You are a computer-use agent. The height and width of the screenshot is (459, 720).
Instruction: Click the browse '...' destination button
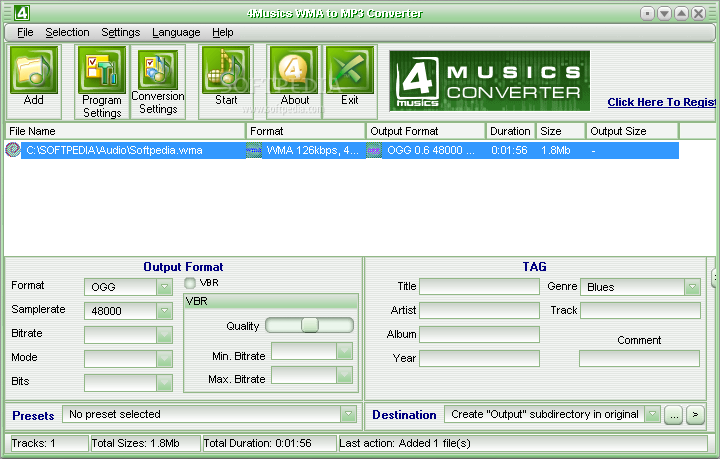pos(674,415)
